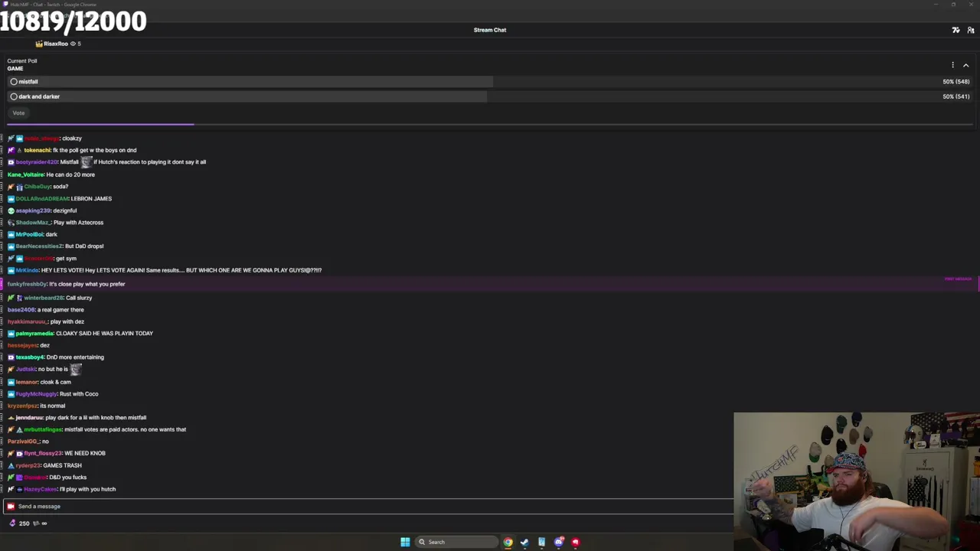Submit the poll with the Vote button
The width and height of the screenshot is (980, 551).
[18, 113]
